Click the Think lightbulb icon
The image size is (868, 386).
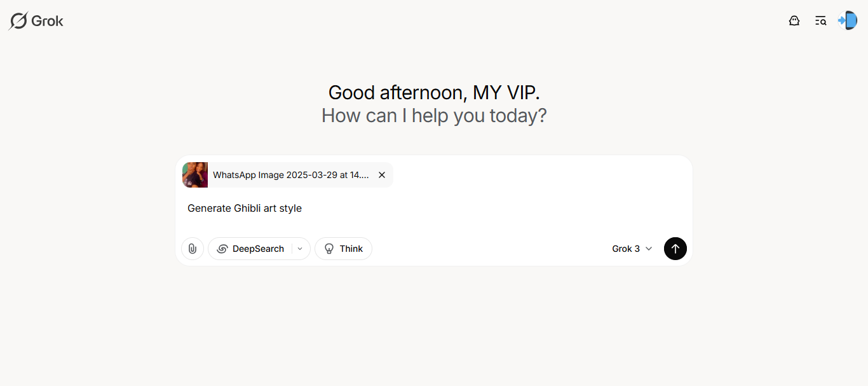(x=329, y=249)
